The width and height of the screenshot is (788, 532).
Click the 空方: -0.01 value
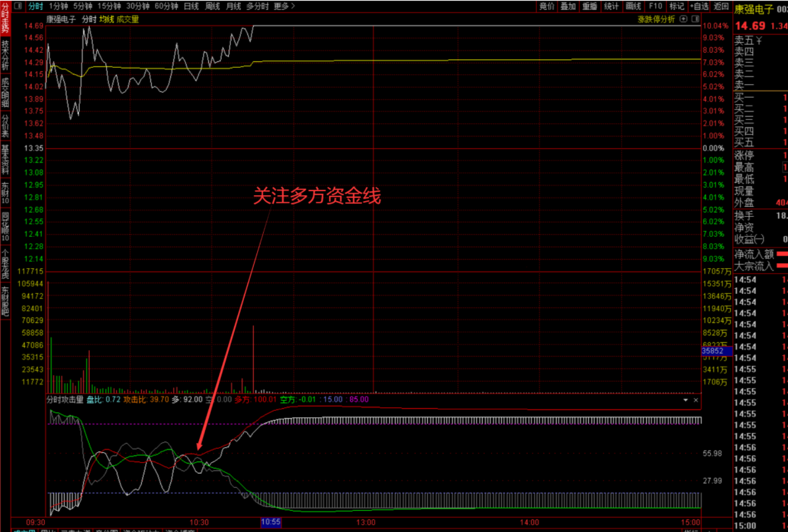(298, 399)
